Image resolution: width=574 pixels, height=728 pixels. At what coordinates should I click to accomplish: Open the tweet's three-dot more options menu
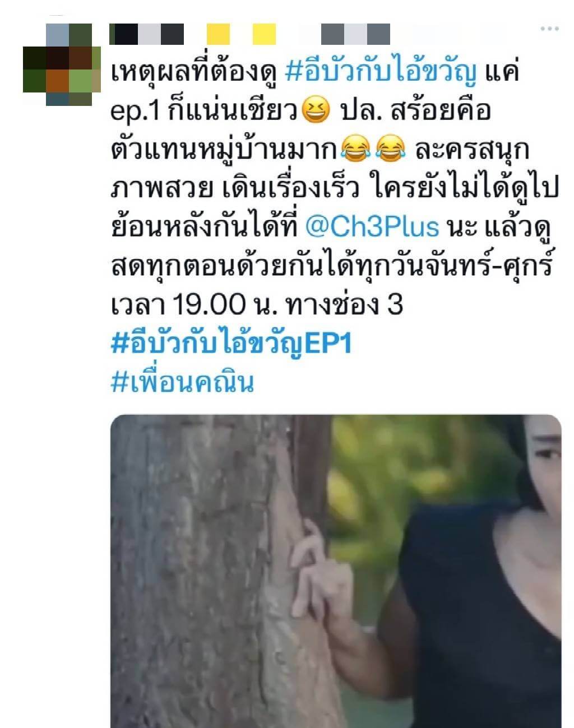tap(549, 29)
